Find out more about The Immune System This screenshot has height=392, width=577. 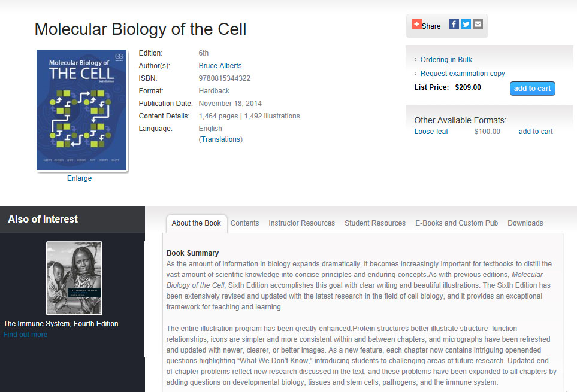click(x=25, y=335)
